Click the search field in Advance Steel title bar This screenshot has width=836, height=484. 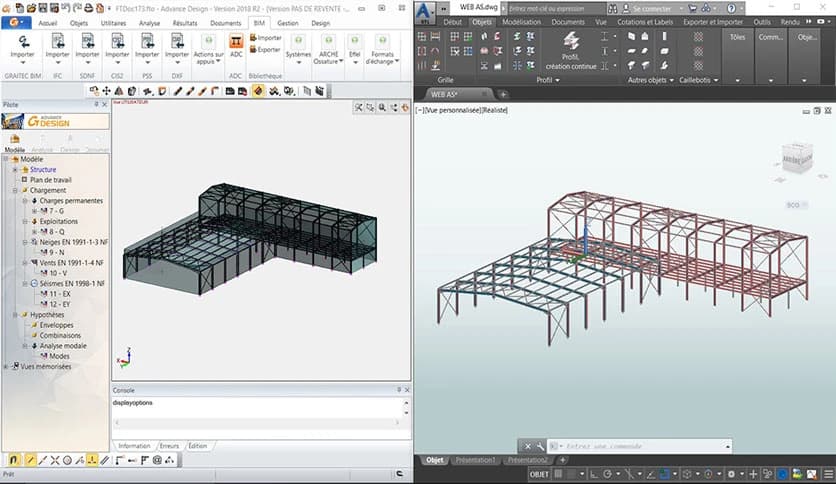(555, 9)
